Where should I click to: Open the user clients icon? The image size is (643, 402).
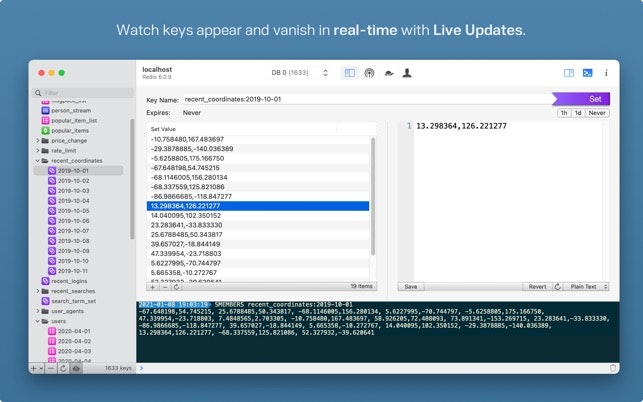(407, 73)
